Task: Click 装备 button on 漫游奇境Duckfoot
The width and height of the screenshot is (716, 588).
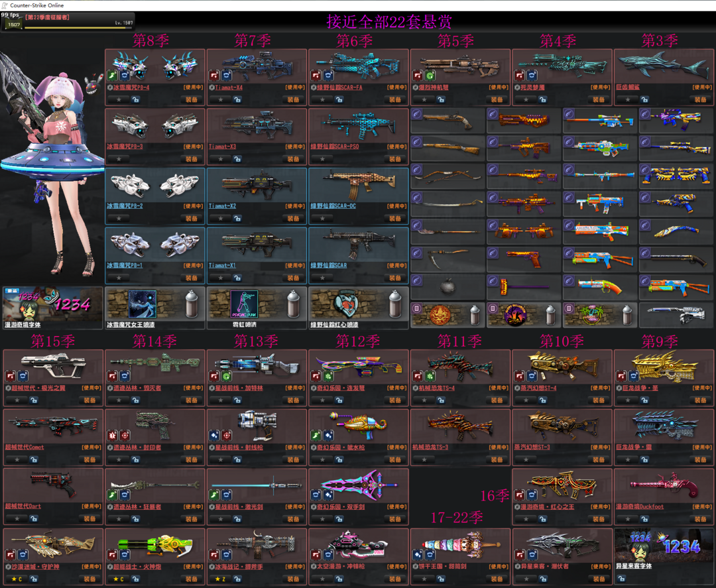Action: tap(701, 518)
